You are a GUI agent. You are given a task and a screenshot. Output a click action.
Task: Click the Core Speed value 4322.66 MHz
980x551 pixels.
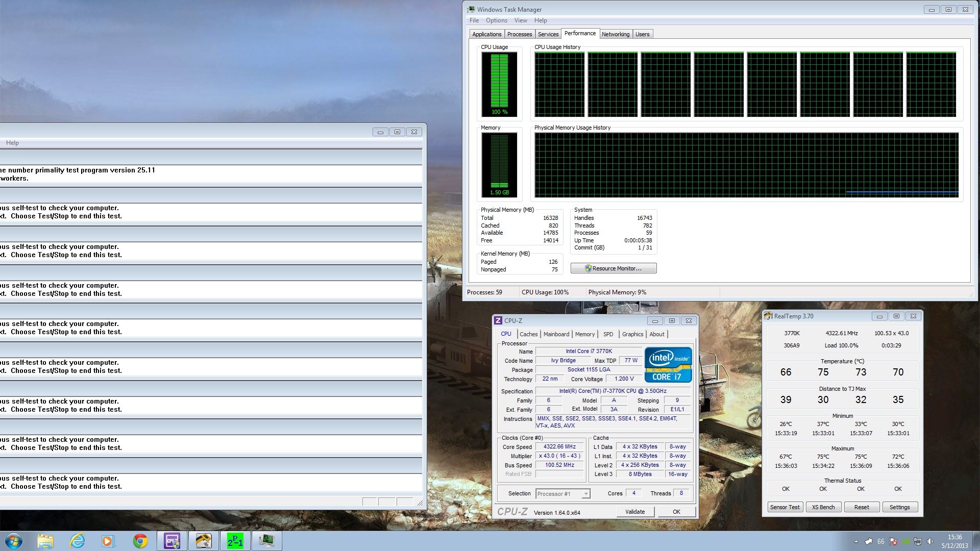(x=559, y=446)
